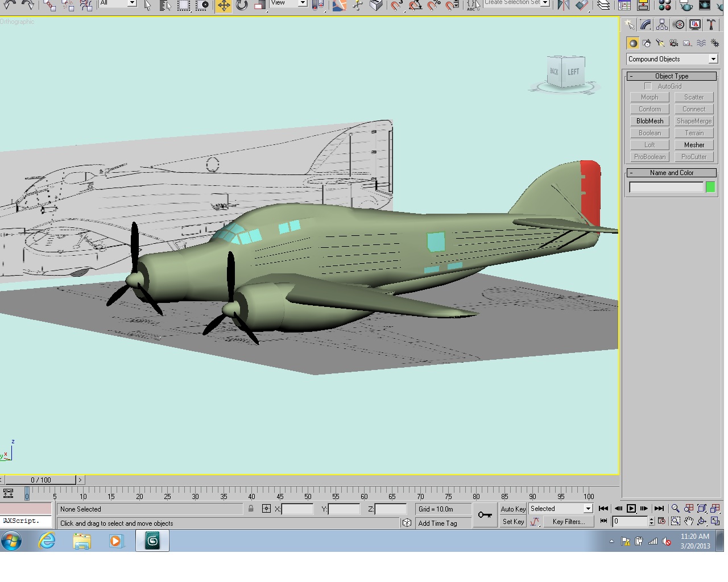The width and height of the screenshot is (728, 582).
Task: Toggle the selection lock icon
Action: [251, 509]
